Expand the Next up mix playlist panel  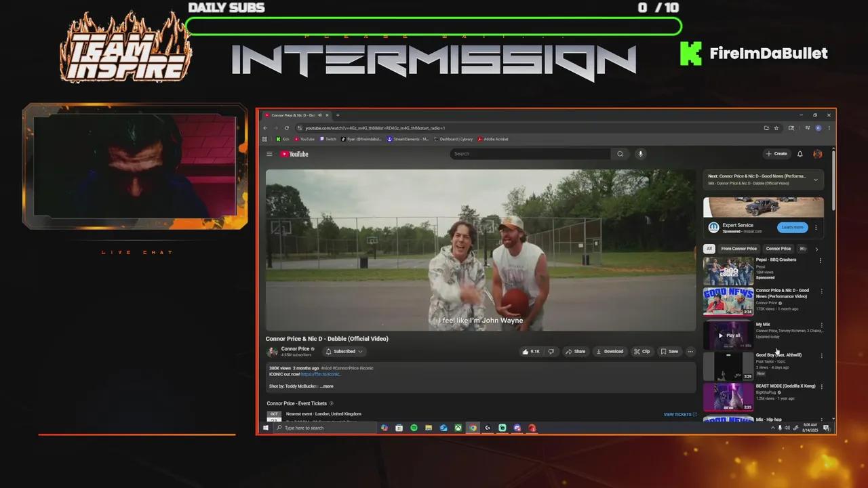tap(816, 180)
